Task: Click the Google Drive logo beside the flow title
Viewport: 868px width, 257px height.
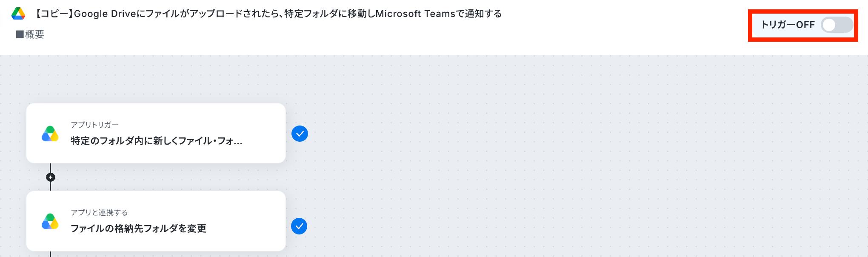Action: 18,14
